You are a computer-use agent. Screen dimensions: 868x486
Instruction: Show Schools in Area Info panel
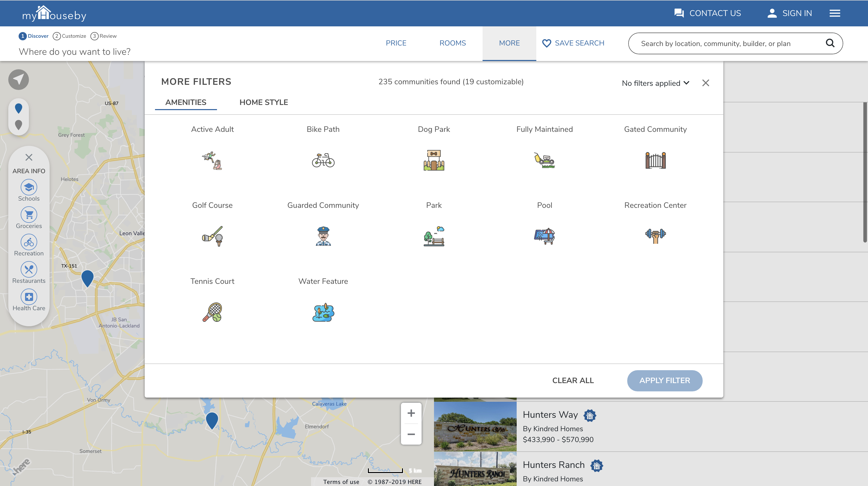pyautogui.click(x=29, y=187)
